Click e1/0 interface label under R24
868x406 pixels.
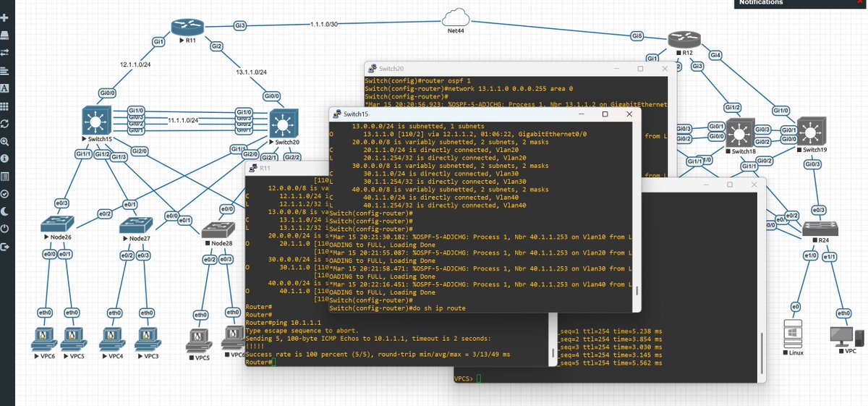pyautogui.click(x=810, y=256)
